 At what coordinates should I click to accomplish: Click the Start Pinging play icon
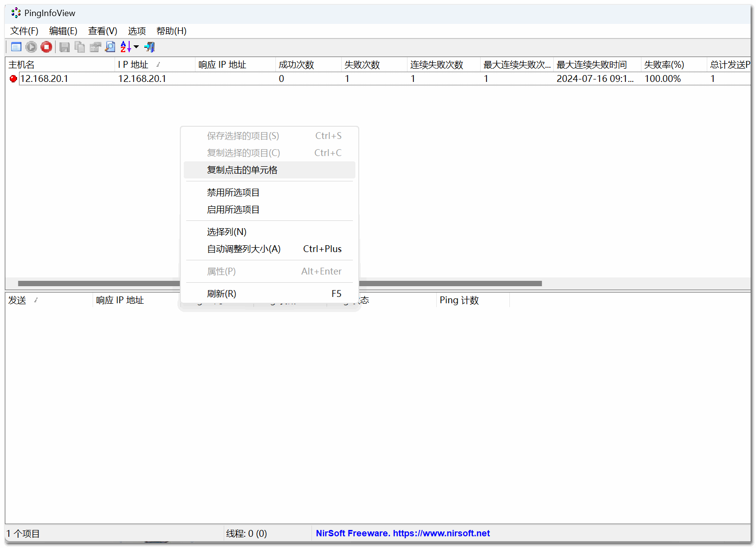click(x=31, y=47)
